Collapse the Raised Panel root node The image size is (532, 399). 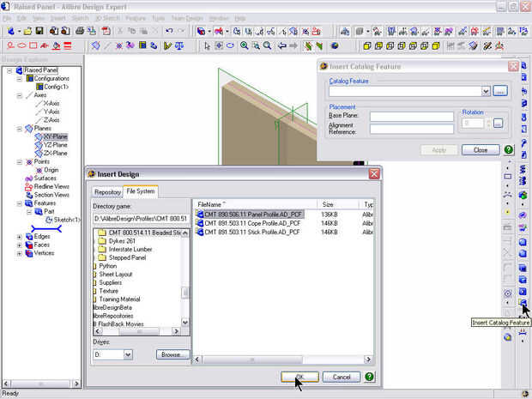click(x=9, y=70)
